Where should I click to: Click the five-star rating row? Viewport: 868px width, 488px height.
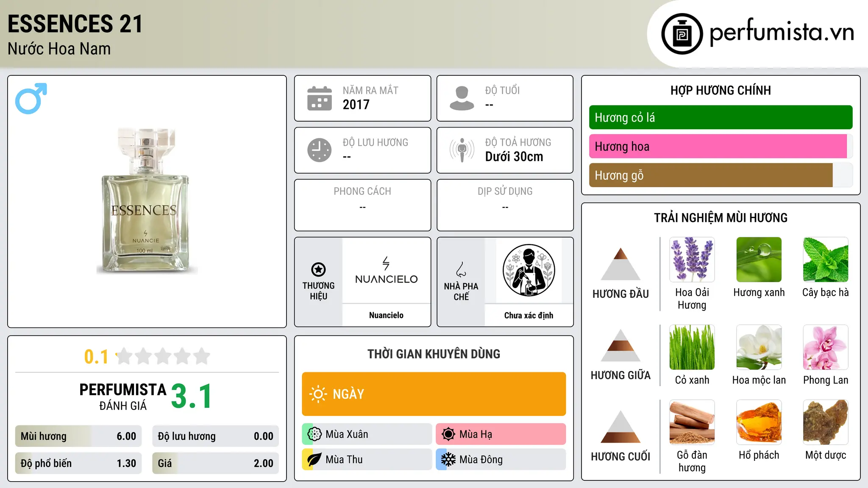point(163,356)
